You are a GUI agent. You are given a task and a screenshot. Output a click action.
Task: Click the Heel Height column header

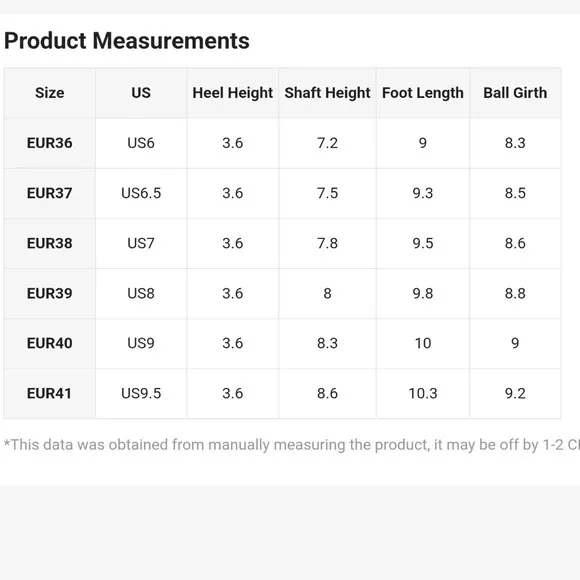pos(233,93)
